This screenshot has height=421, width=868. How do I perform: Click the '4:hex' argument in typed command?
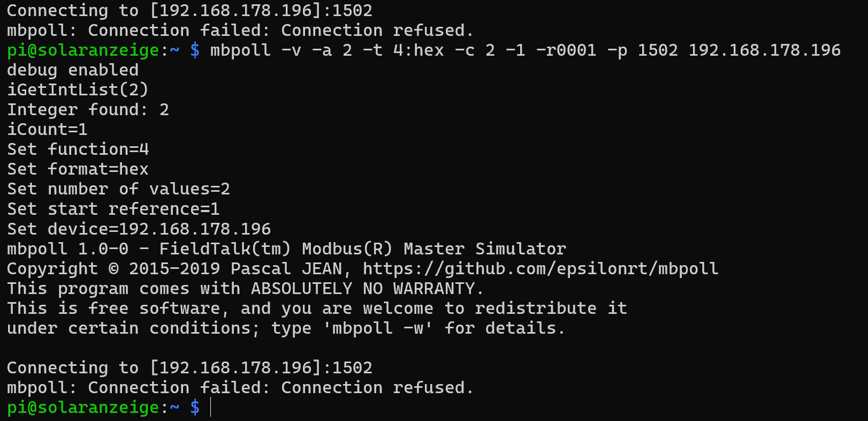point(418,50)
